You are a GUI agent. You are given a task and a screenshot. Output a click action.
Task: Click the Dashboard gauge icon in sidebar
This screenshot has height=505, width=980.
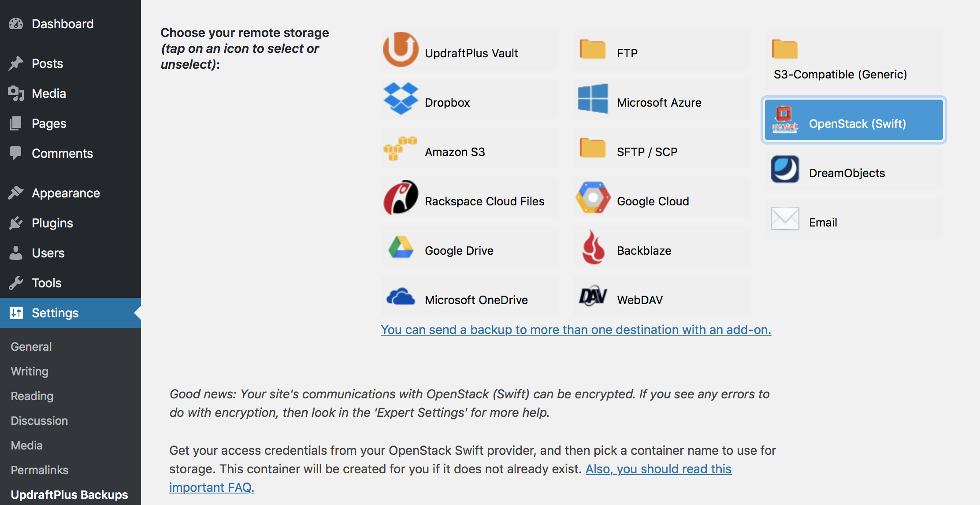pos(16,24)
